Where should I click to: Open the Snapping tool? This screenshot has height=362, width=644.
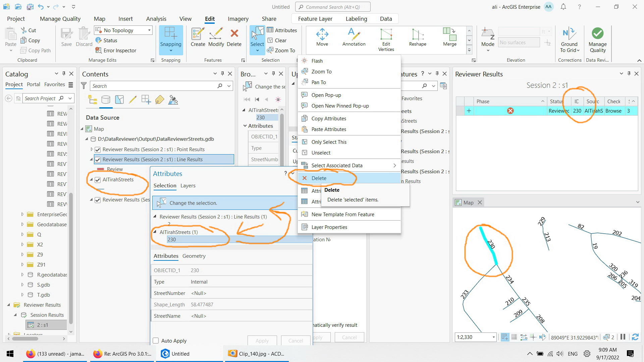[171, 40]
